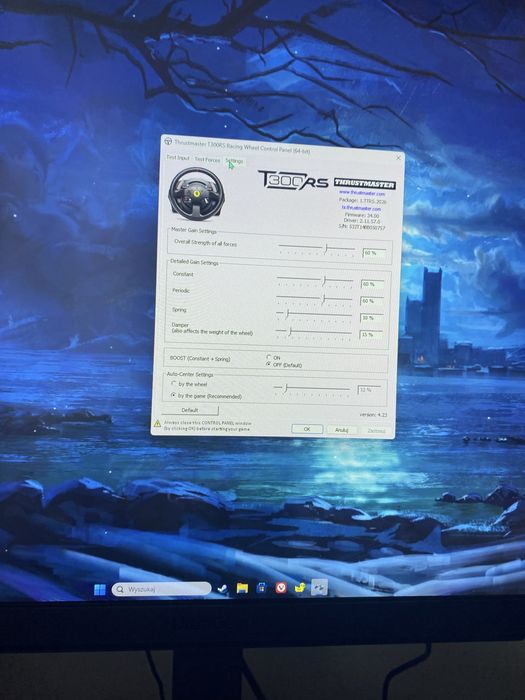Click the BOOST (Constant + Spring) label
The width and height of the screenshot is (525, 700).
coord(200,358)
